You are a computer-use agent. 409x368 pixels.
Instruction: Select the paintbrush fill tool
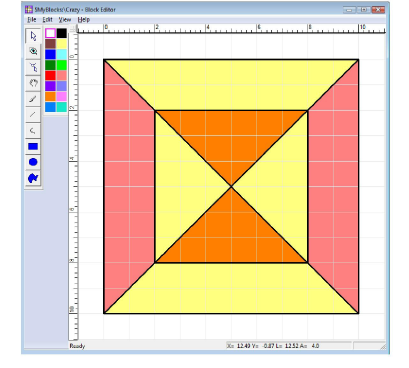[33, 99]
